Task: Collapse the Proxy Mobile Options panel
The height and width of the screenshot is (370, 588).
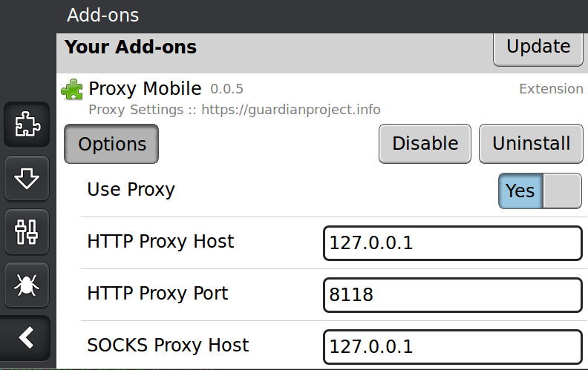Action: (x=111, y=144)
